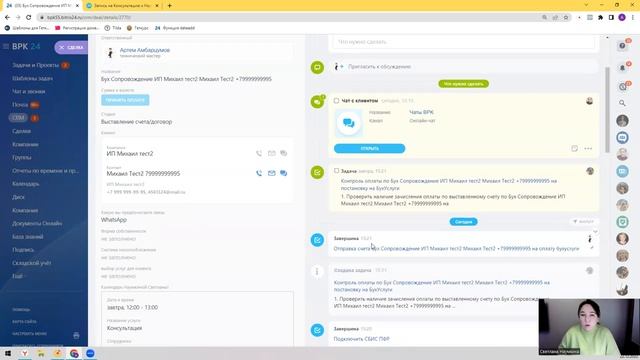Screen dimensions: 640x360
Task: Click the blue completed-task icon beside Отправка счета
Action: coord(318,240)
